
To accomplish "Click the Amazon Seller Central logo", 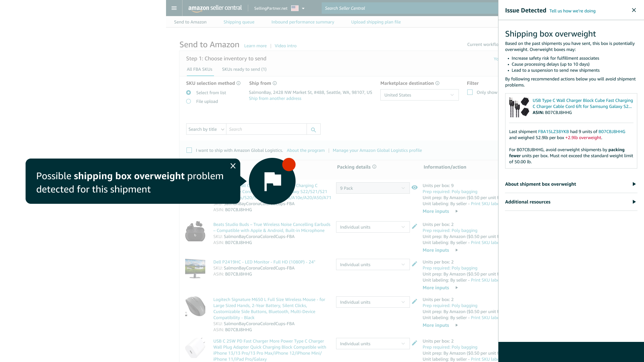I will coord(215,8).
